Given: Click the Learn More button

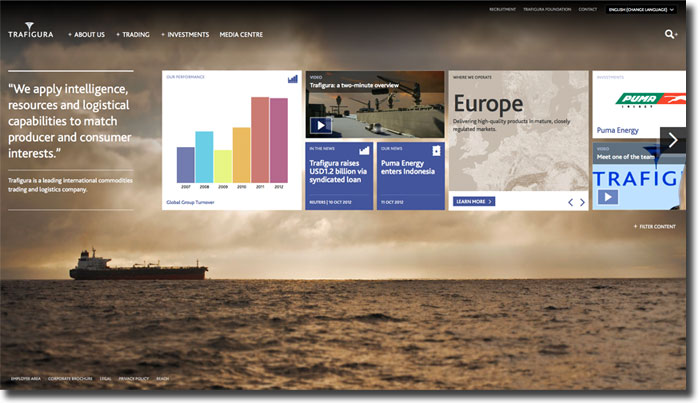Looking at the screenshot, I should click(x=474, y=202).
